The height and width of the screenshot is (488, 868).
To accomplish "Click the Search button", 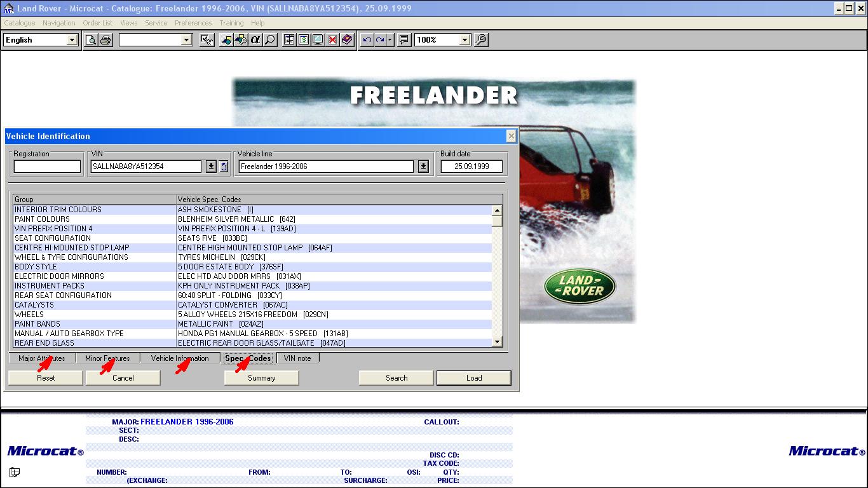I will pos(397,378).
